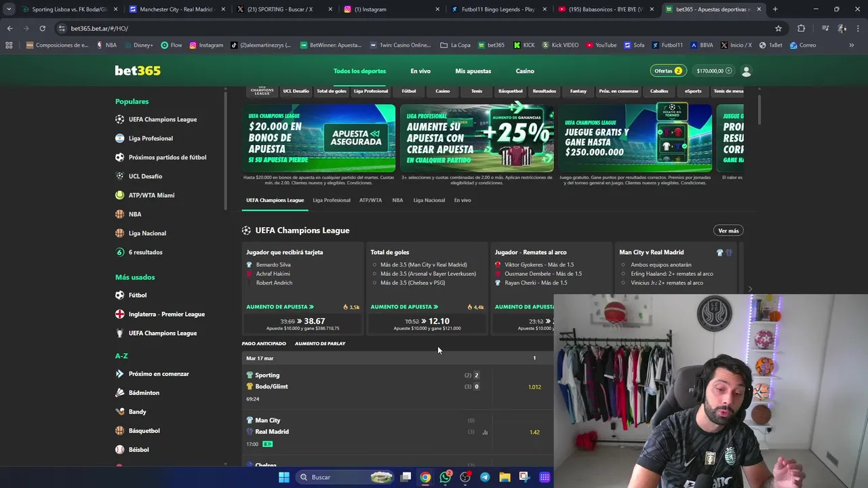
Task: Click the browser address bar
Action: [x=414, y=28]
